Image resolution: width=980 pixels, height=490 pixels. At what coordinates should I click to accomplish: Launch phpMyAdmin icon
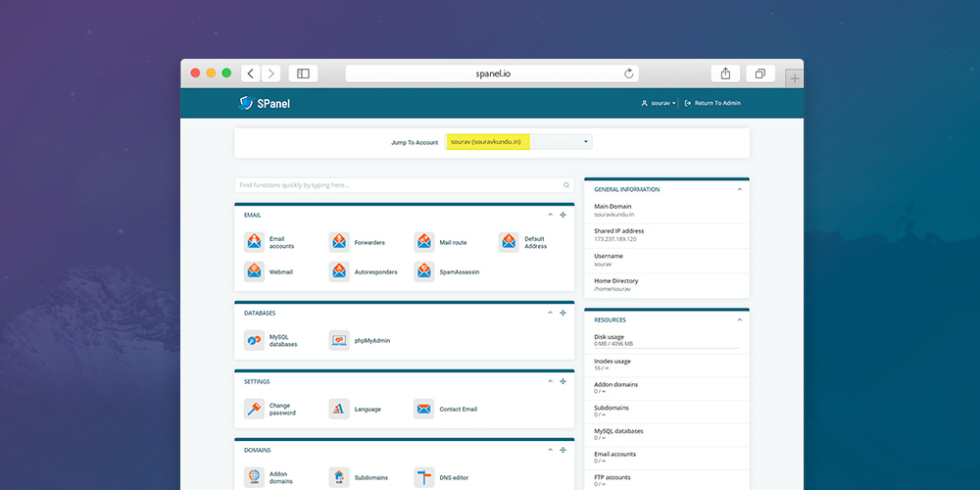(339, 340)
